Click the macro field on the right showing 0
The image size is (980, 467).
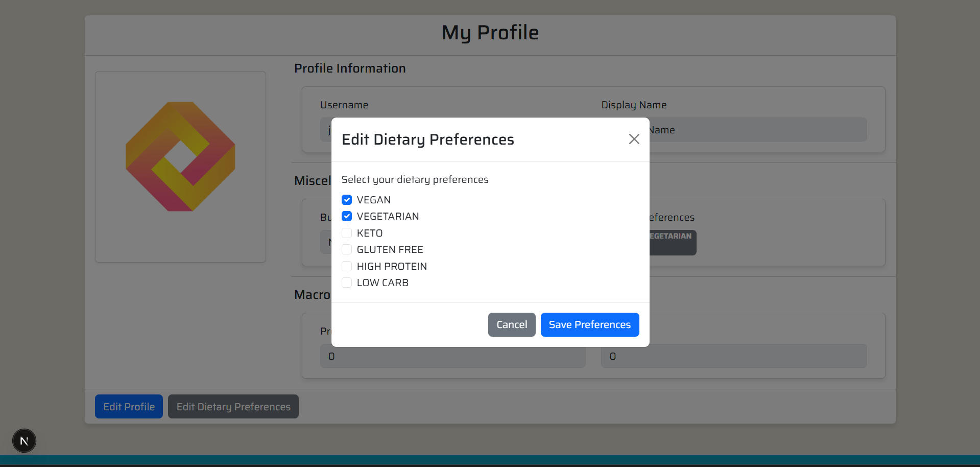click(734, 356)
